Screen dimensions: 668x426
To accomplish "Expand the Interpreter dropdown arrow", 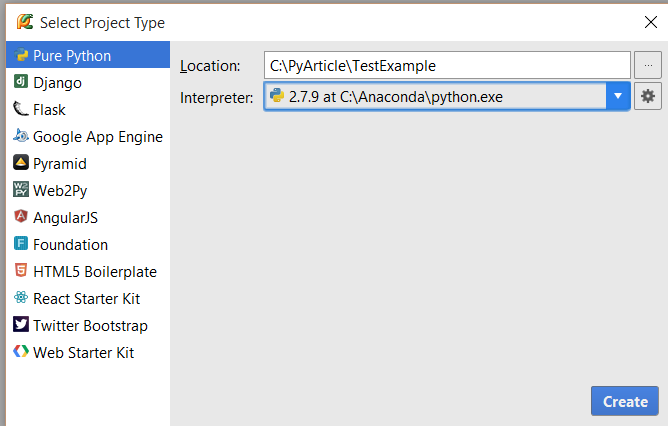I will (618, 96).
